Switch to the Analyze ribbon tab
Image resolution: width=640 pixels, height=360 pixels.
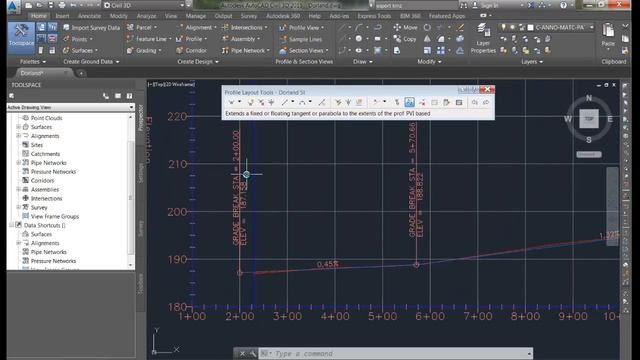click(146, 16)
